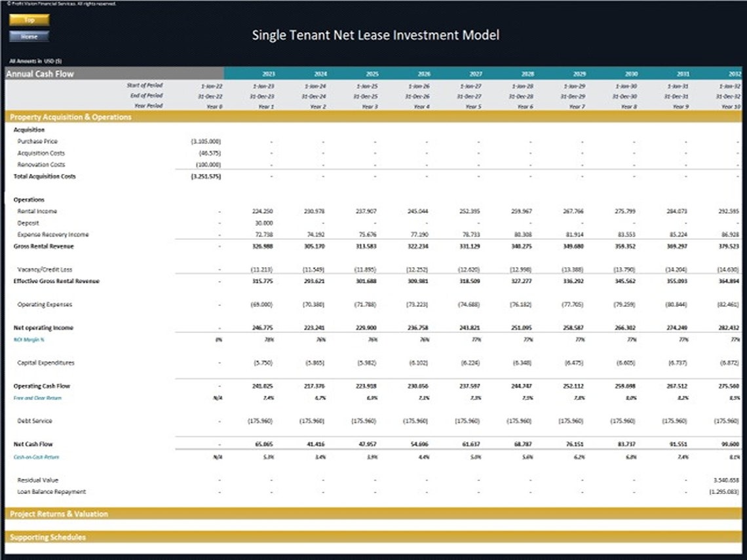This screenshot has height=560, width=747.
Task: Select the Purchase Price value cell
Action: (207, 141)
